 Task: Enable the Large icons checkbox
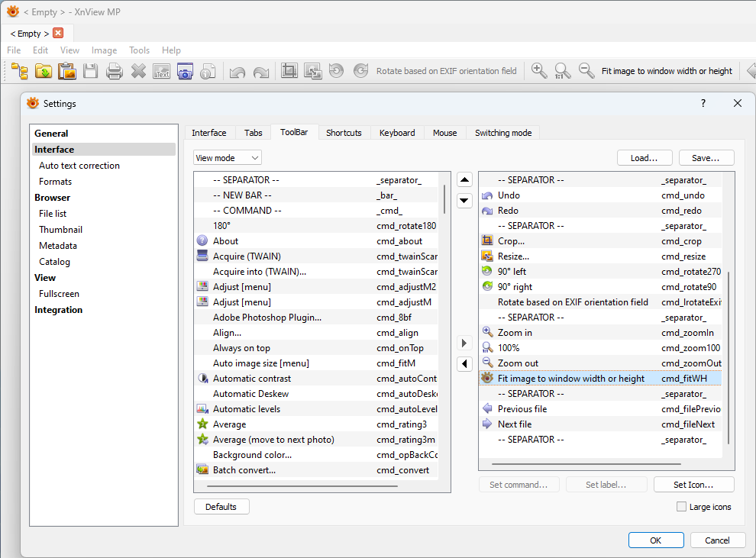(x=682, y=507)
